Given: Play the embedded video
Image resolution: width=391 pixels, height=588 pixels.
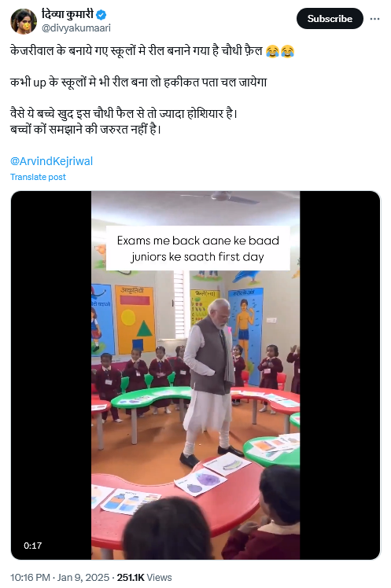Looking at the screenshot, I should click(195, 375).
